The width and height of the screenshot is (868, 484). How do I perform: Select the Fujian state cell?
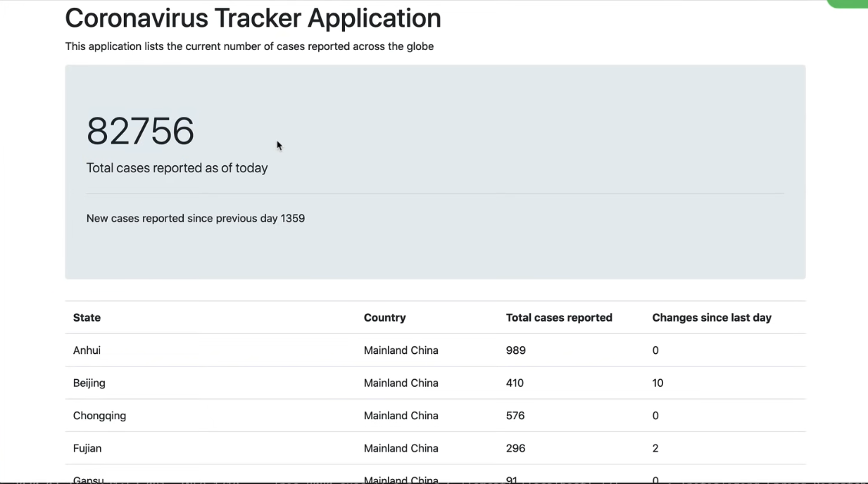(87, 448)
